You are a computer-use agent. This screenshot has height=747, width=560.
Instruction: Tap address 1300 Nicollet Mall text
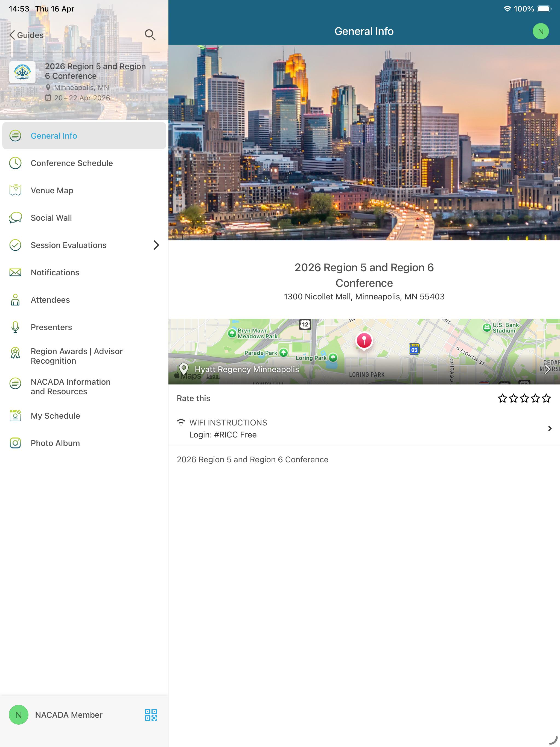click(364, 296)
